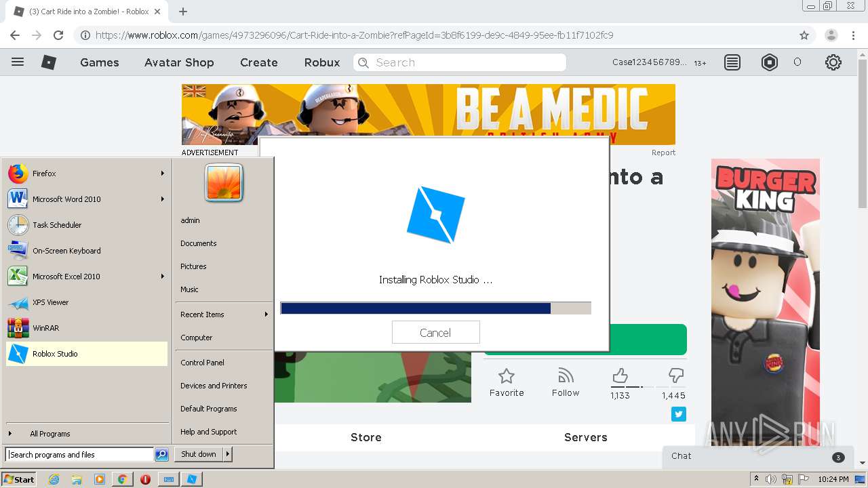This screenshot has height=488, width=868.
Task: Click the Shut down button
Action: click(199, 454)
